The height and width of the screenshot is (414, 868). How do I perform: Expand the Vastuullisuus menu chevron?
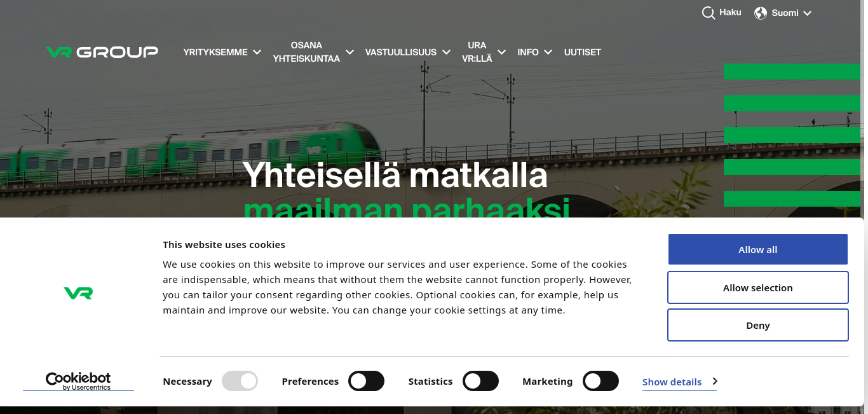point(447,52)
